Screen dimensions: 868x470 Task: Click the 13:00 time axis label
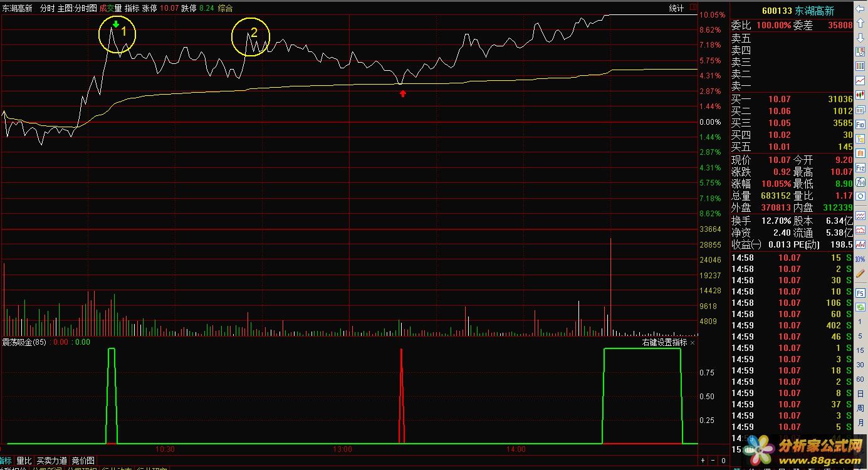coord(342,449)
